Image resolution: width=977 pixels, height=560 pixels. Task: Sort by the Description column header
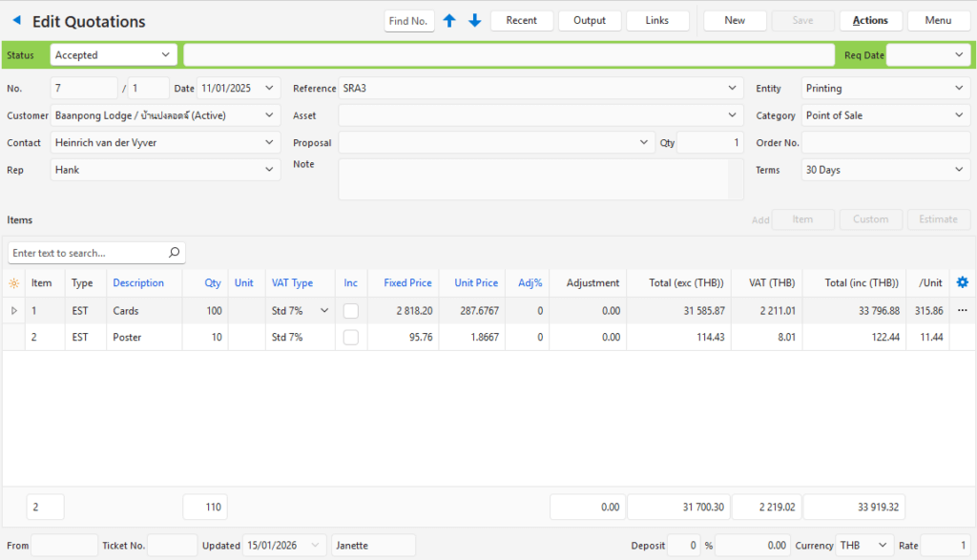pyautogui.click(x=138, y=283)
